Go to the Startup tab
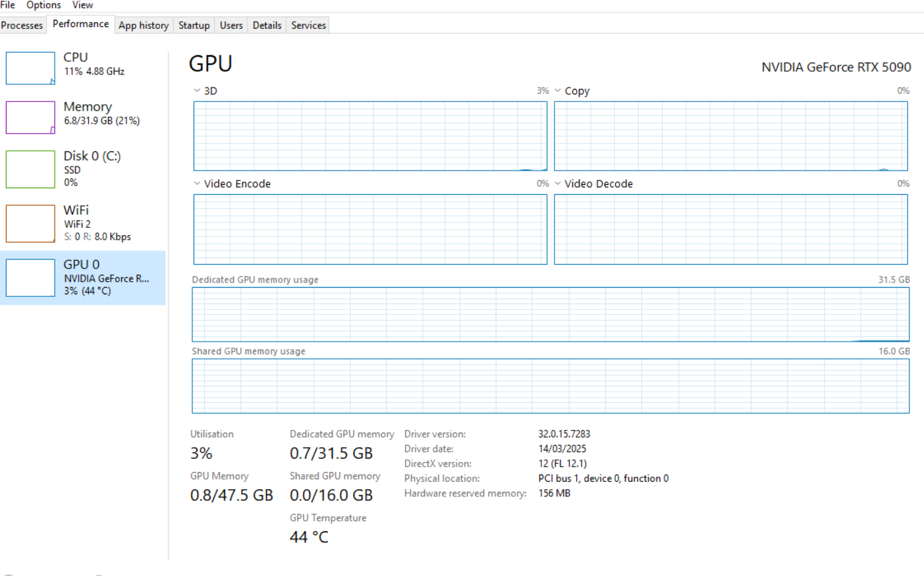Viewport: 924px width, 576px height. (194, 26)
